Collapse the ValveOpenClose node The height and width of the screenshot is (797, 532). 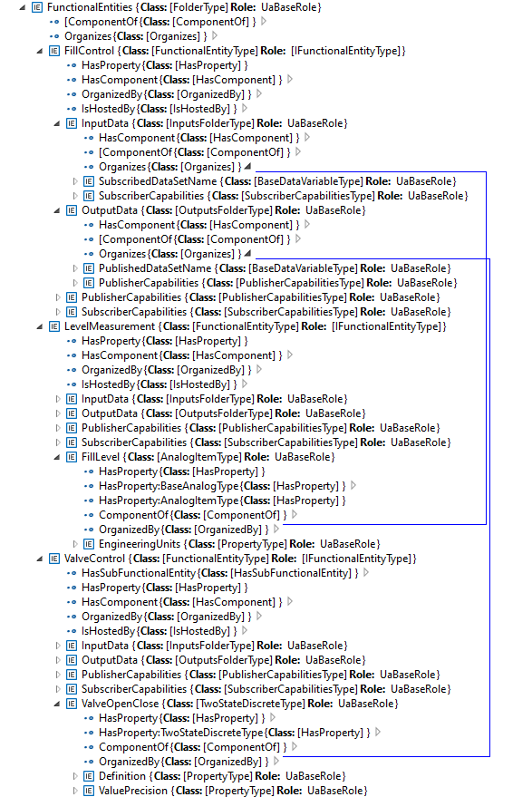pyautogui.click(x=57, y=704)
